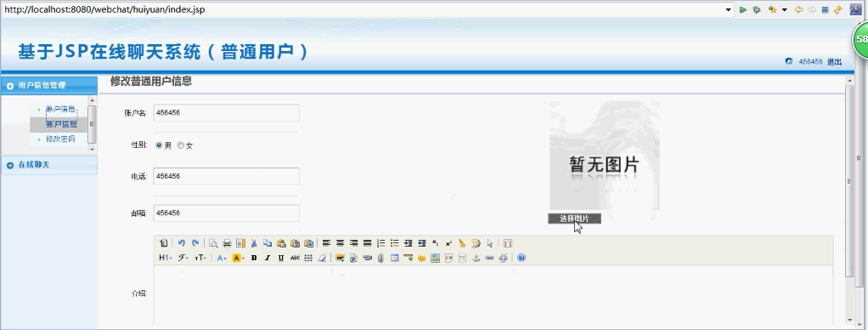Insert an emoticon with the smiley icon
The width and height of the screenshot is (868, 330).
pyautogui.click(x=422, y=258)
